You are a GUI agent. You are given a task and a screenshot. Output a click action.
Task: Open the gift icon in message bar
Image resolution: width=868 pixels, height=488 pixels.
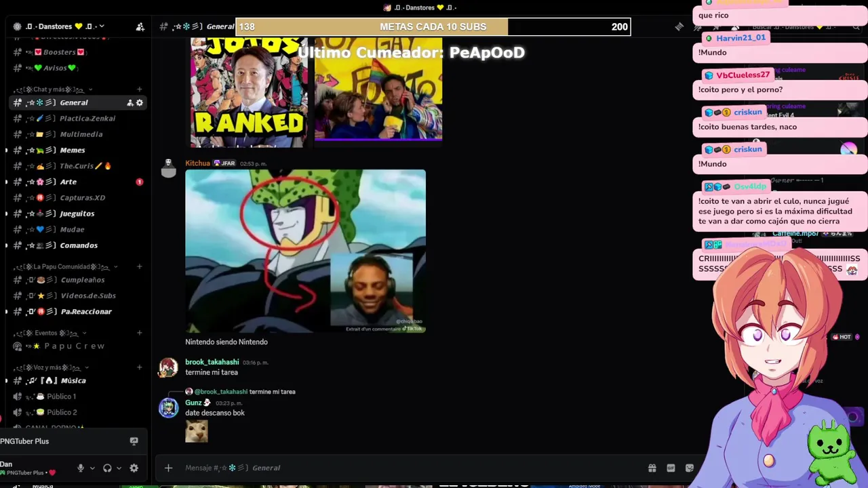652,468
